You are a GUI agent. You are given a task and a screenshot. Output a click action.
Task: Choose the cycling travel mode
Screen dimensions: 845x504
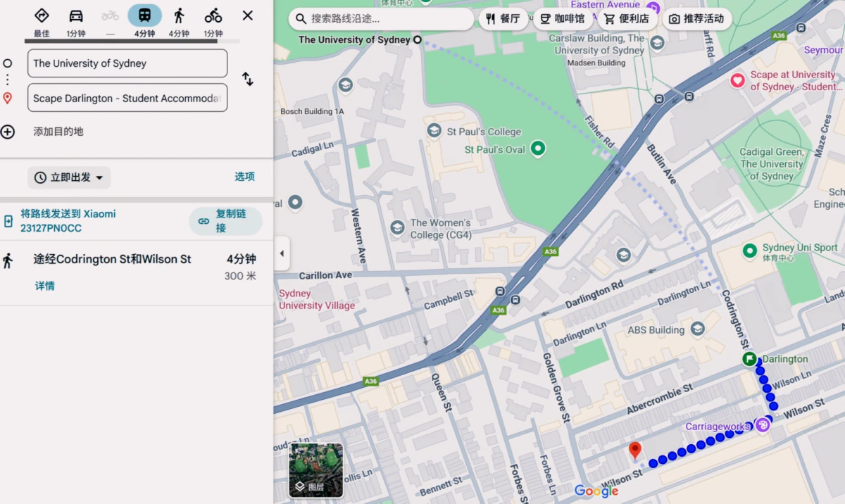[213, 15]
